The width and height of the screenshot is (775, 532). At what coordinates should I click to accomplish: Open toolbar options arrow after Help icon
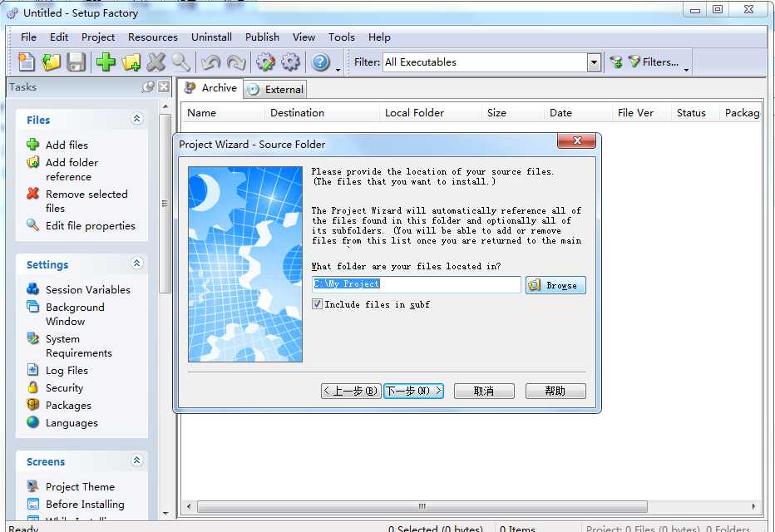tap(338, 69)
